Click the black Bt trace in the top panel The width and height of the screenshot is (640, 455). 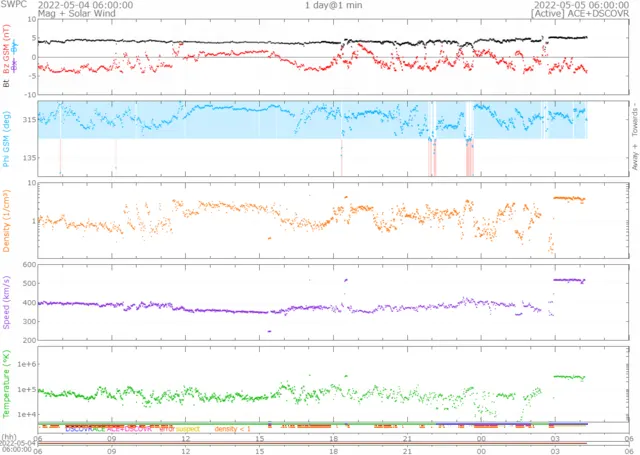point(300,42)
